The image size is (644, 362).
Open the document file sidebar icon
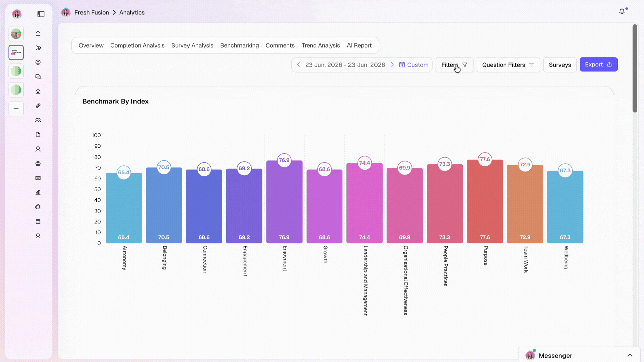point(38,135)
